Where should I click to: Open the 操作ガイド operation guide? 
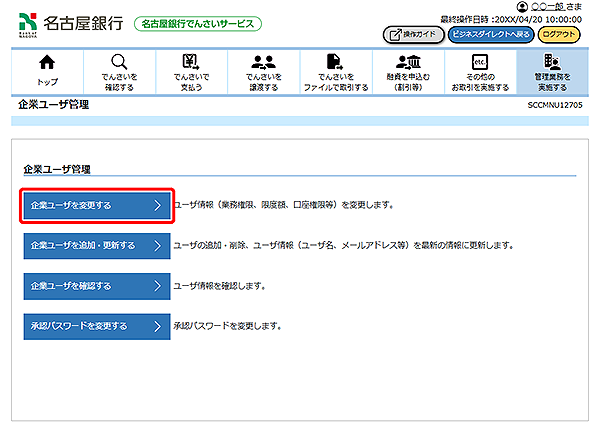[x=412, y=33]
